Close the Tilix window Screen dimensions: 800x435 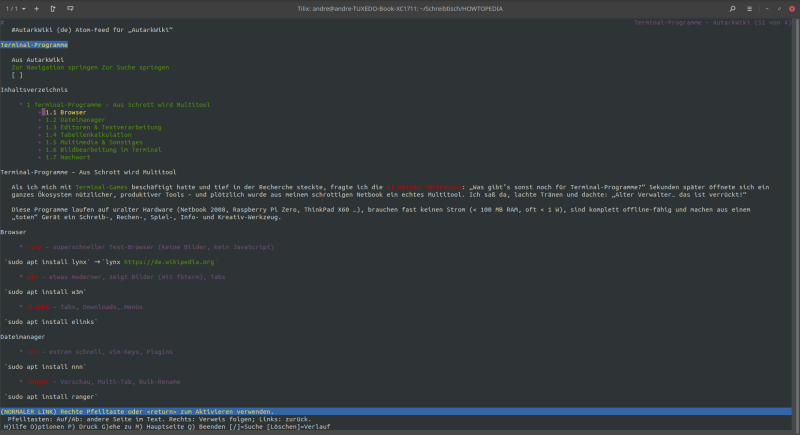click(792, 9)
